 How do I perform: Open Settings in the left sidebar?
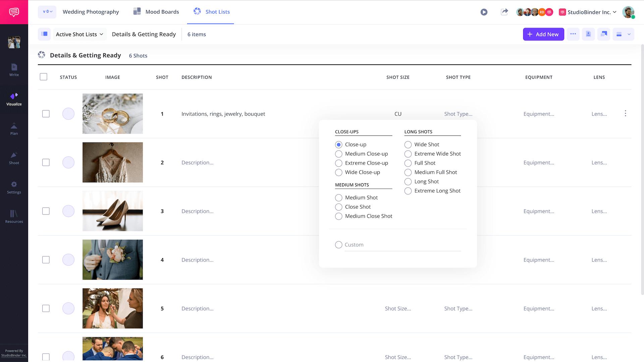[x=14, y=187]
